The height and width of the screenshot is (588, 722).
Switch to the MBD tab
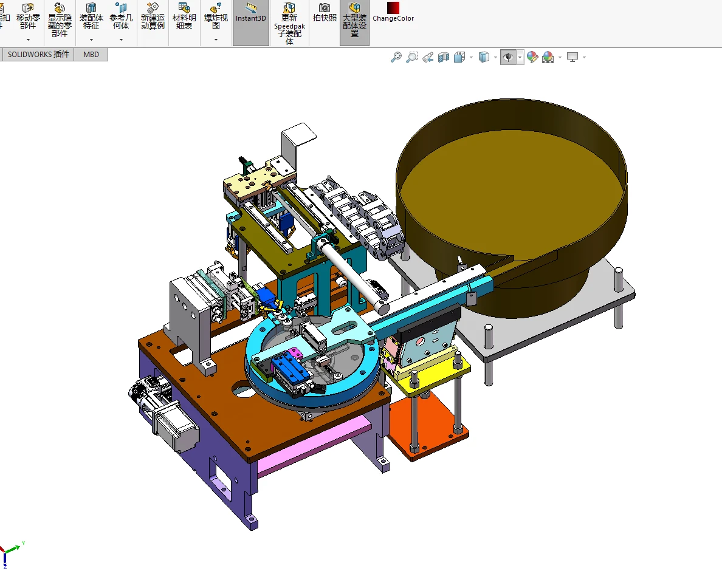91,54
